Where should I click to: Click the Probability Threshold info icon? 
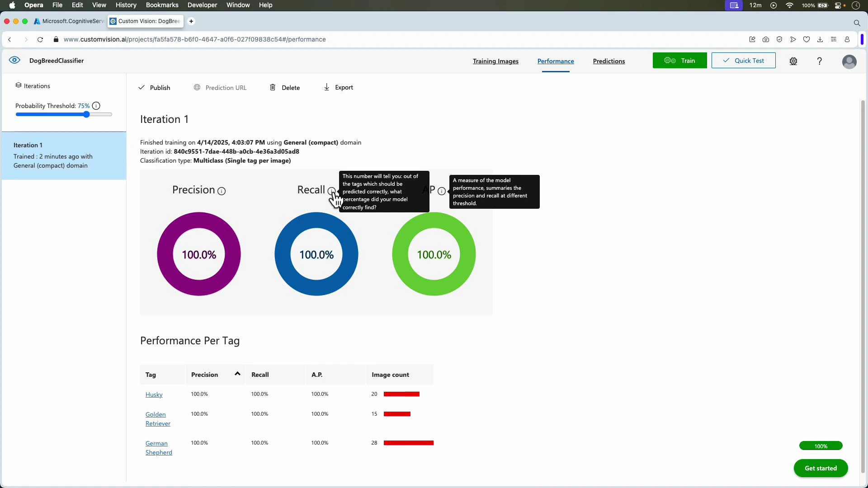point(96,106)
